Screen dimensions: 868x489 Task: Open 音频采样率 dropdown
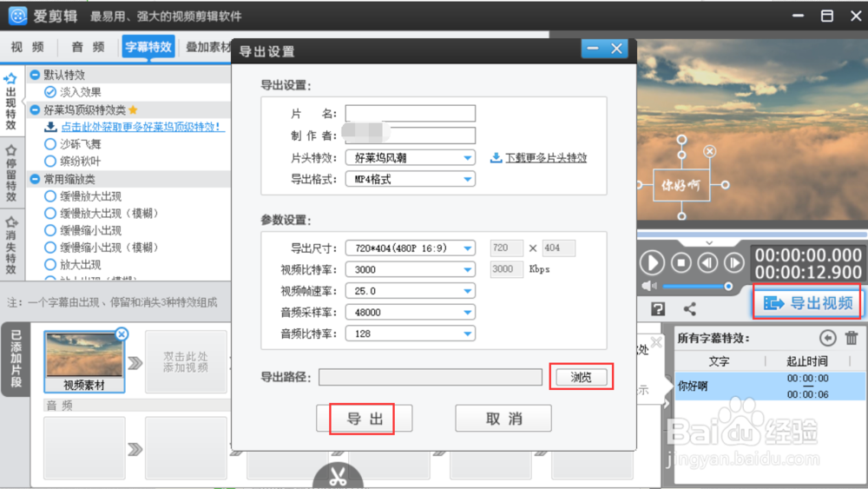pos(411,313)
